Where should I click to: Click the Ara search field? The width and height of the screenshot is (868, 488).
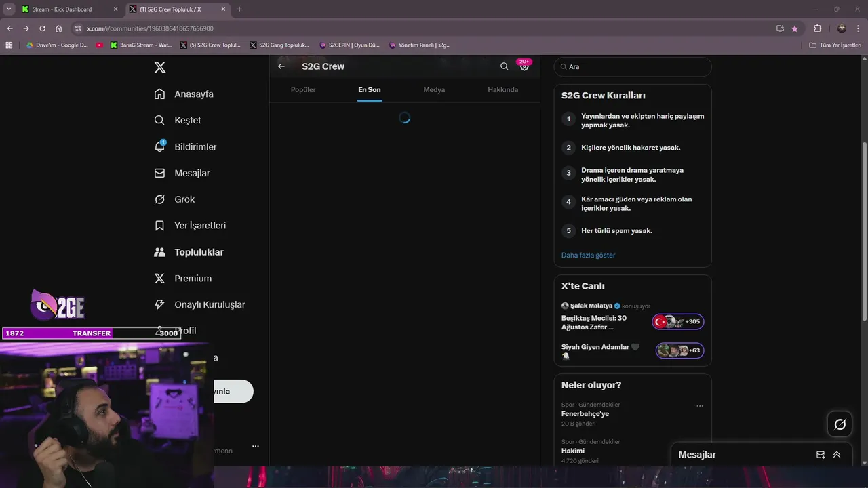(633, 66)
